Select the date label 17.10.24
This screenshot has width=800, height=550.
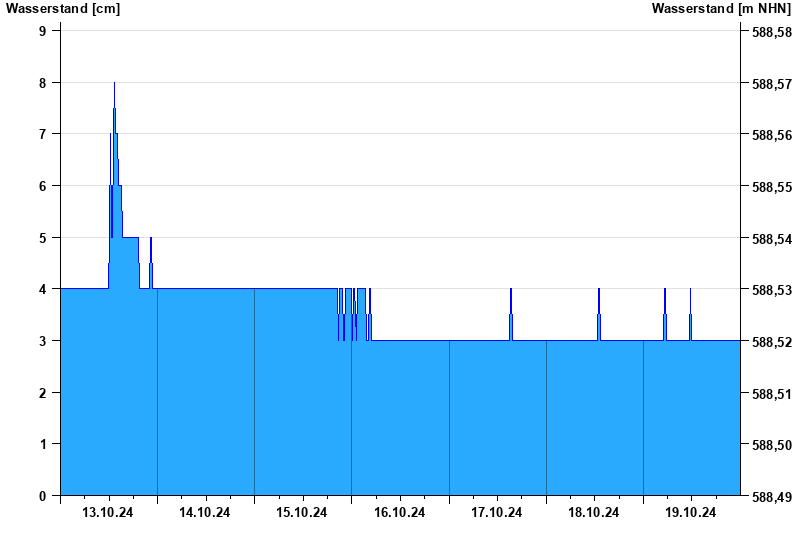point(496,512)
